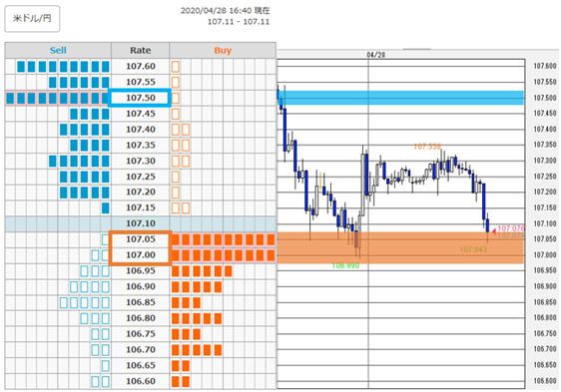Viewport: 561px width, 392px height.
Task: Click the 107.550 axis label
Action: tap(545, 82)
